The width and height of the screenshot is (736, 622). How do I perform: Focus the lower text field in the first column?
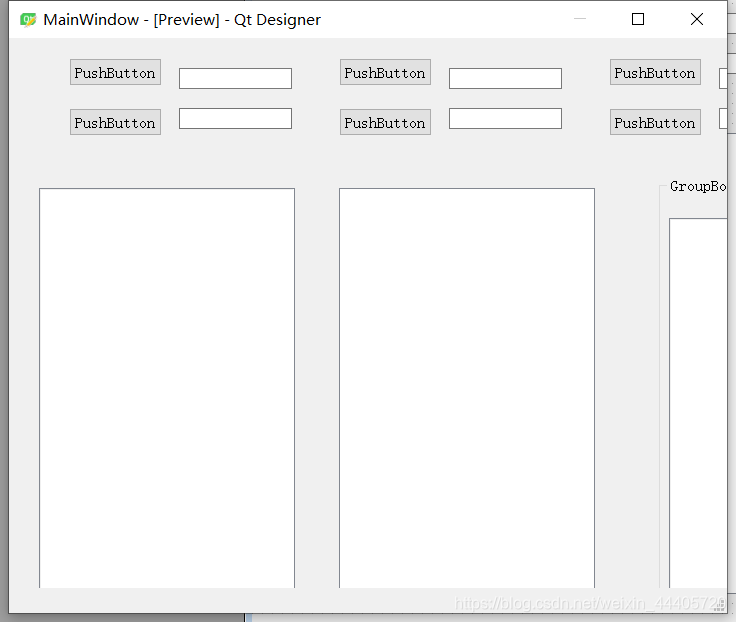[235, 119]
